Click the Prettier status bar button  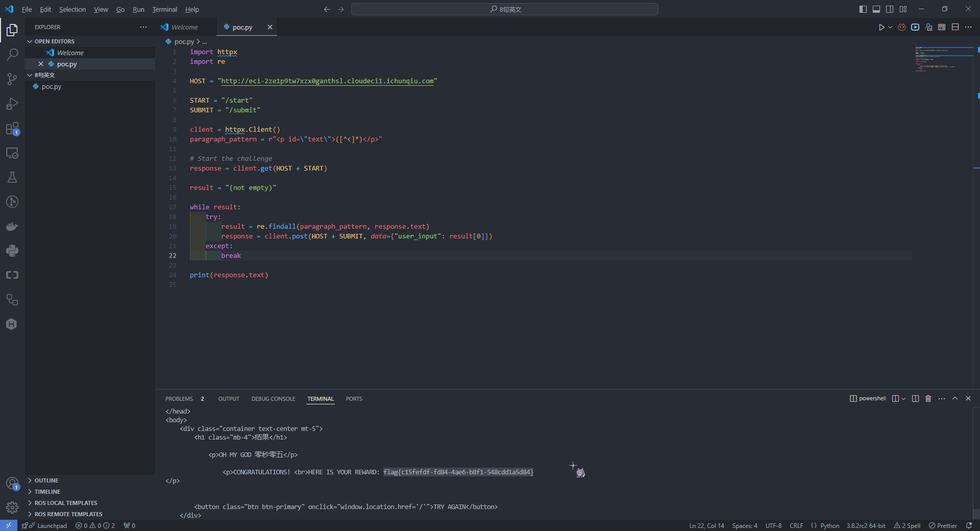(x=943, y=525)
